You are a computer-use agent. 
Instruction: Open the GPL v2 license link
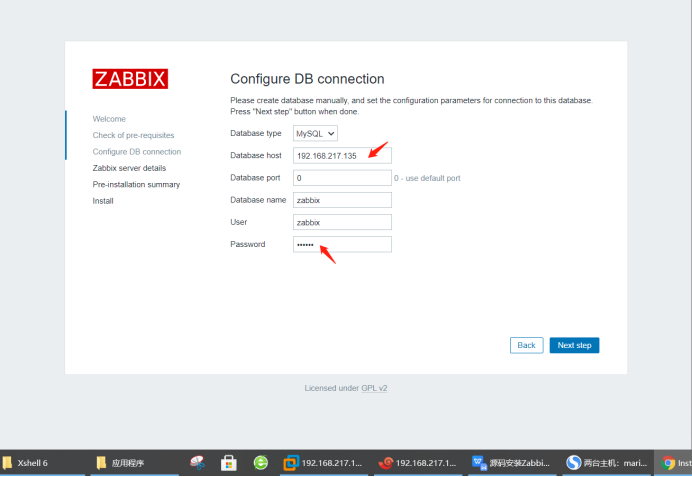point(374,388)
